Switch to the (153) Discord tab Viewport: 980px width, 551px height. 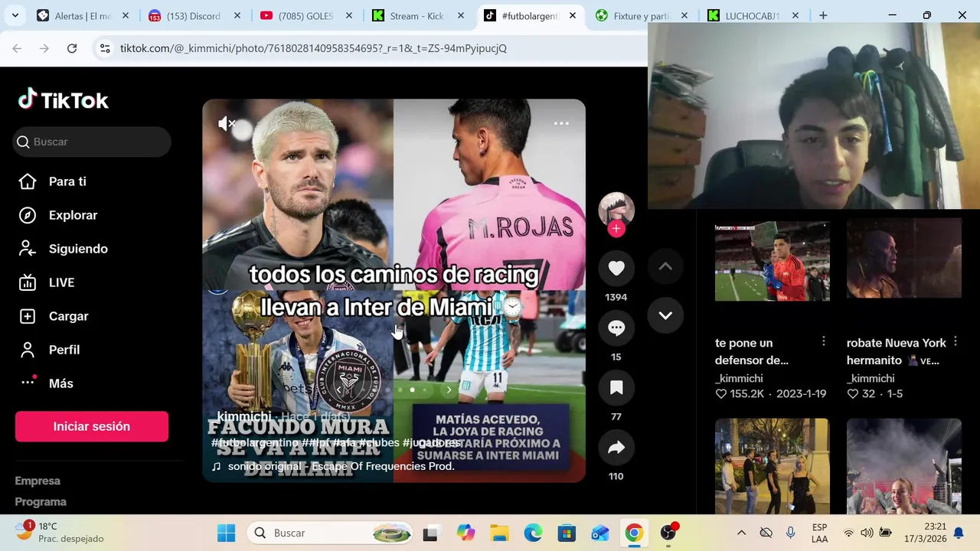click(194, 15)
